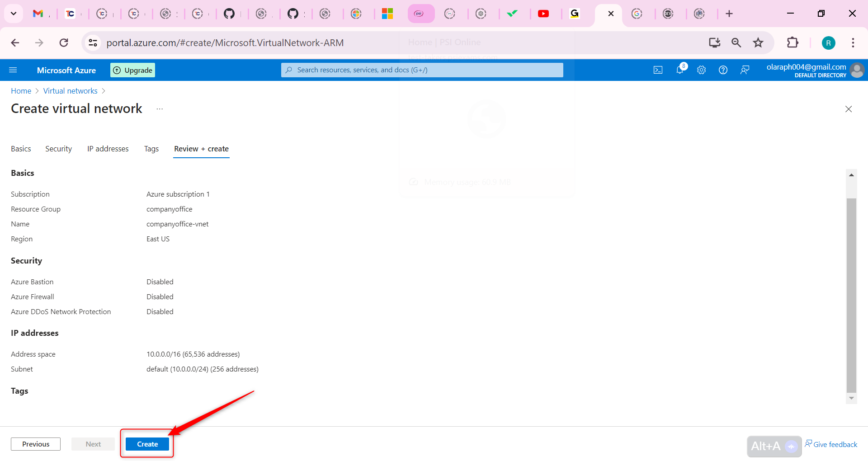This screenshot has width=868, height=461.
Task: Open the Chrome three-dot menu
Action: pyautogui.click(x=853, y=43)
